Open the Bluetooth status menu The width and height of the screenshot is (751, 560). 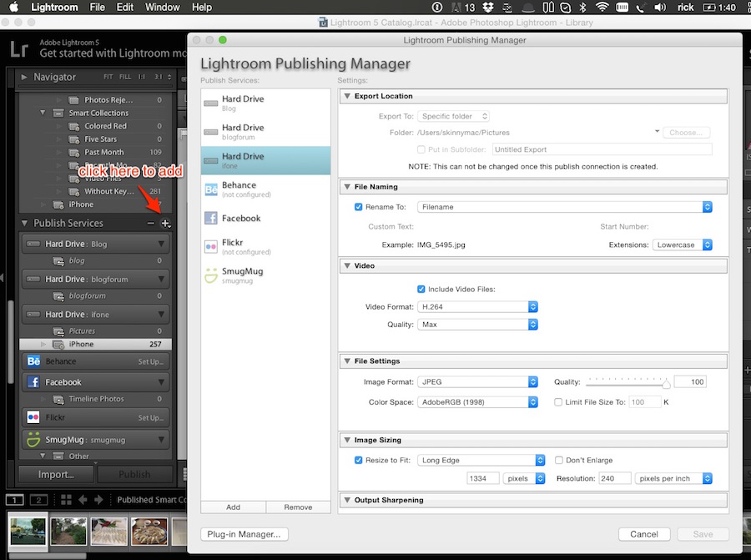click(x=583, y=8)
